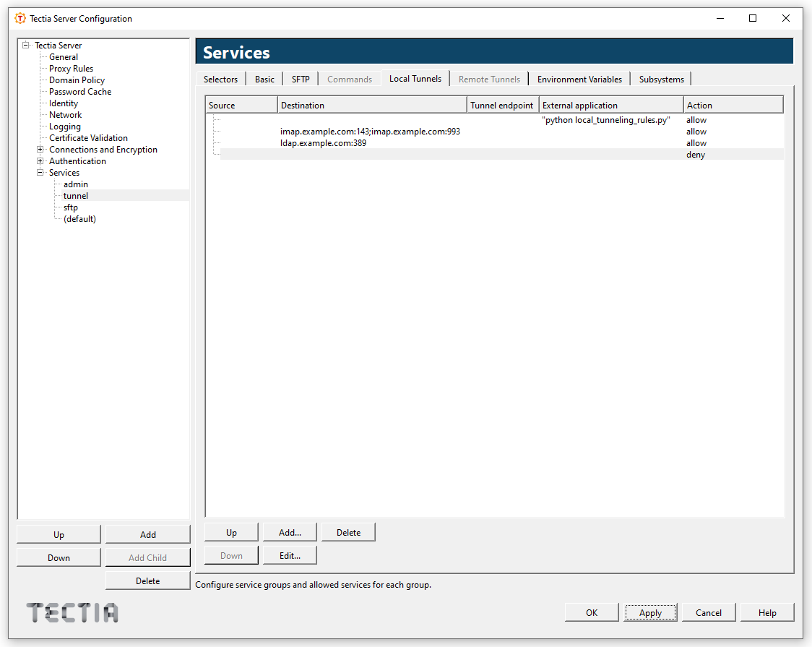Open the Local Tunnels tab

(x=415, y=78)
